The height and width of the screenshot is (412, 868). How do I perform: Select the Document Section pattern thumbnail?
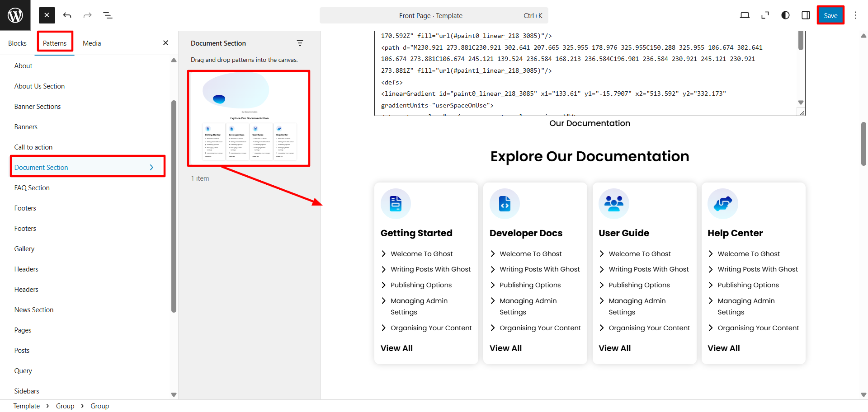[x=249, y=118]
